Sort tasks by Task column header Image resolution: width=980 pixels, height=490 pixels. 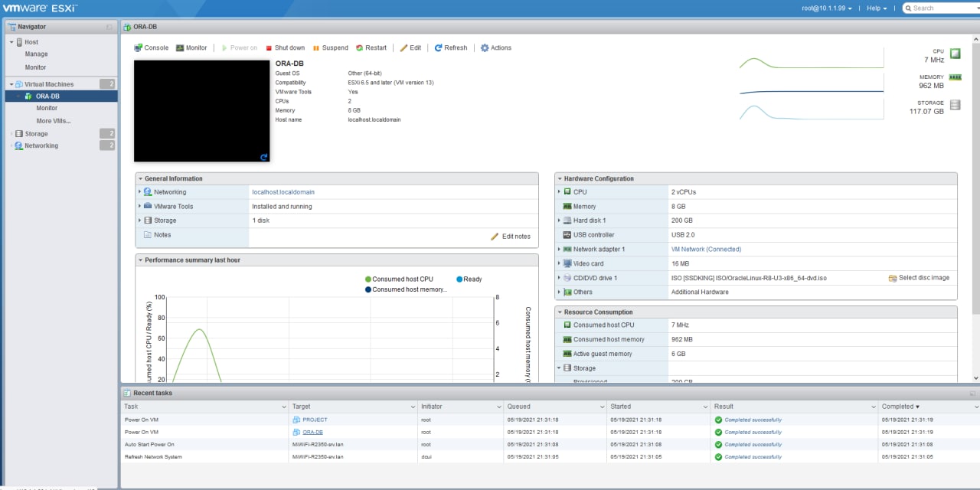204,407
